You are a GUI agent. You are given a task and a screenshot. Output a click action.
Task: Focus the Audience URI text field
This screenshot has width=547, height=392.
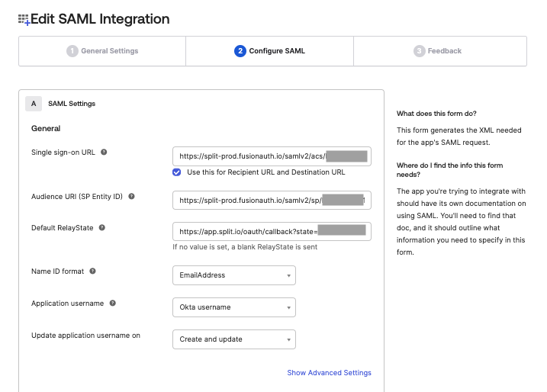[x=250, y=201]
